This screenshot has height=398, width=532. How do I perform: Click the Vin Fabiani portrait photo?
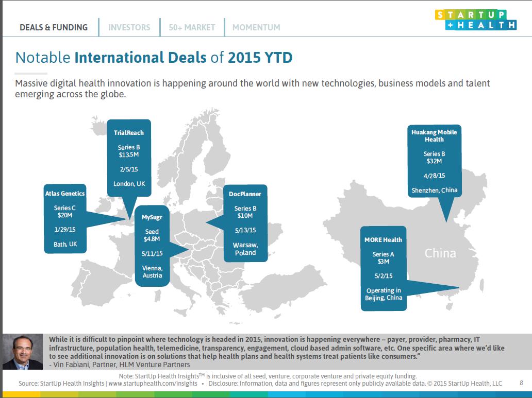coord(23,352)
